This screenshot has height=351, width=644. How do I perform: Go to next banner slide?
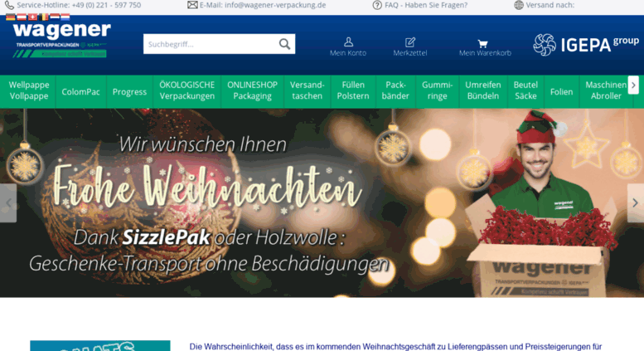[x=636, y=203]
